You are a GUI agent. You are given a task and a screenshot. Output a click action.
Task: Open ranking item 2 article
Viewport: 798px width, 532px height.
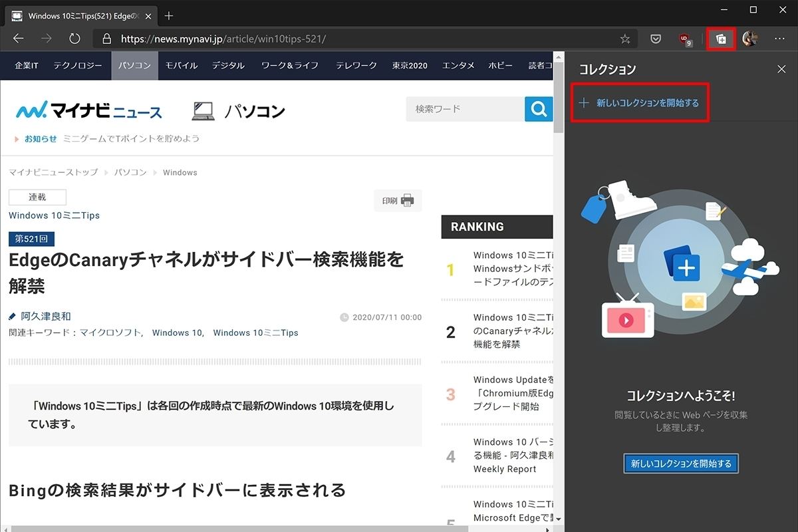coord(513,331)
